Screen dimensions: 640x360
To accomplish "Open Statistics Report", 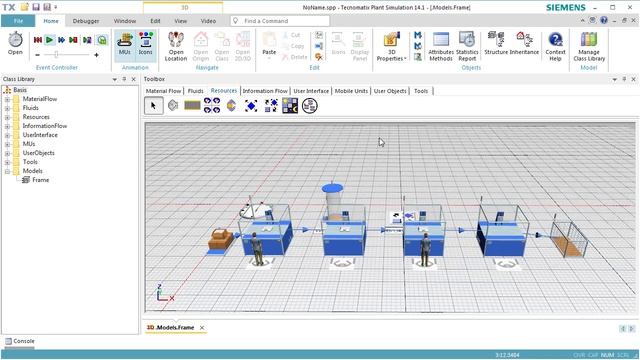I will click(x=467, y=46).
